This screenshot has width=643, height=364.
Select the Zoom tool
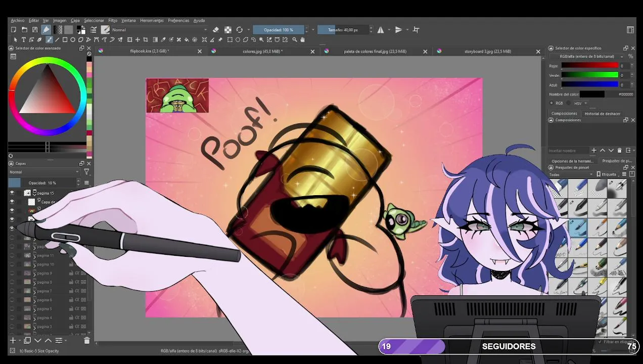click(x=295, y=39)
